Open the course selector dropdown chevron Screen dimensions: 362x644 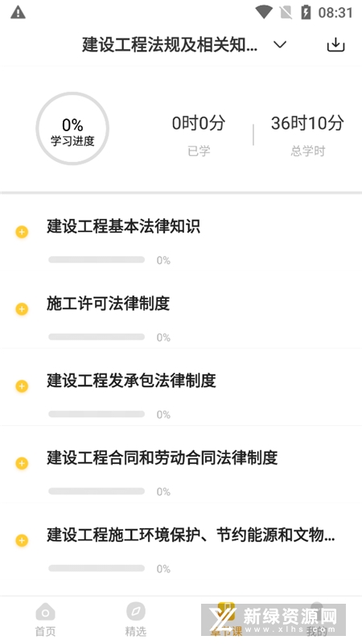(280, 44)
